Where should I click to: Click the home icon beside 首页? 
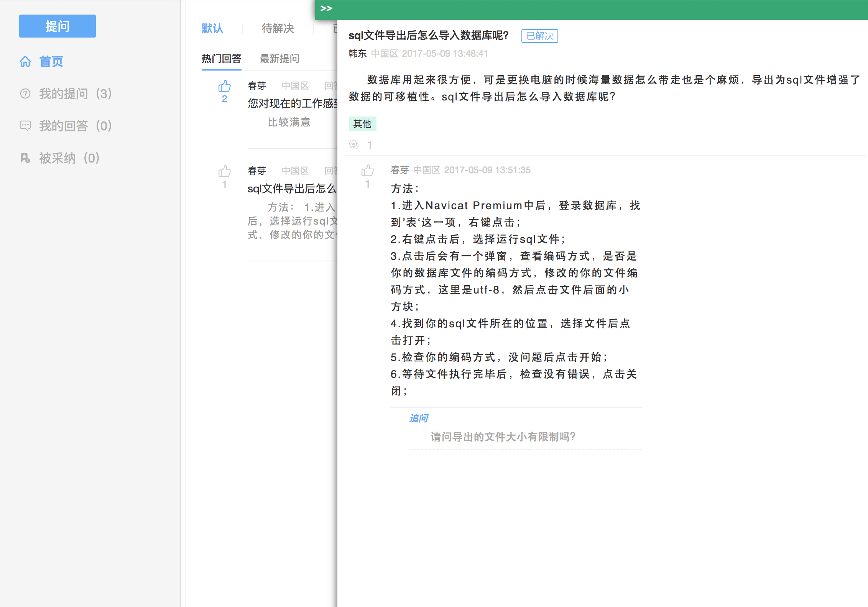[x=25, y=61]
